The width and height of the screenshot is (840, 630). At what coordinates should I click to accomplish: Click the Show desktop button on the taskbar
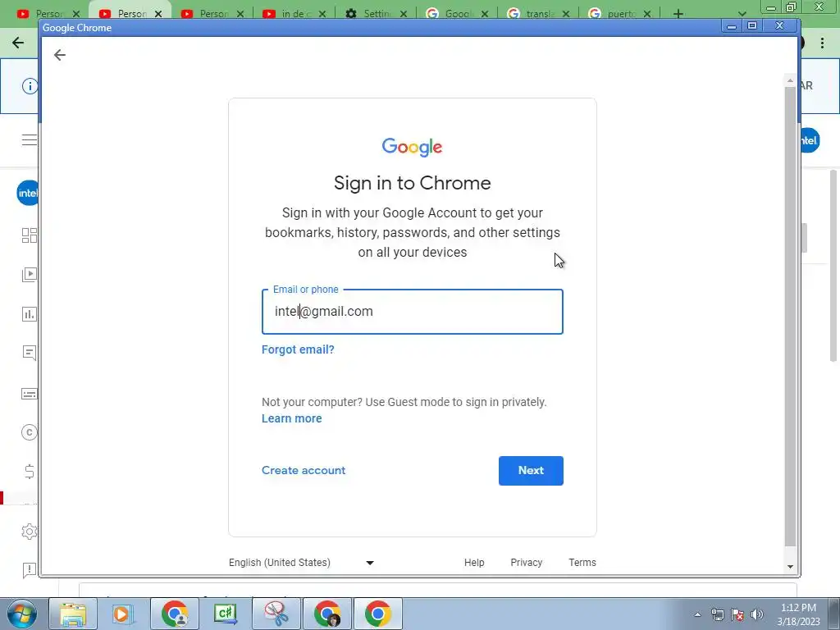click(x=834, y=614)
